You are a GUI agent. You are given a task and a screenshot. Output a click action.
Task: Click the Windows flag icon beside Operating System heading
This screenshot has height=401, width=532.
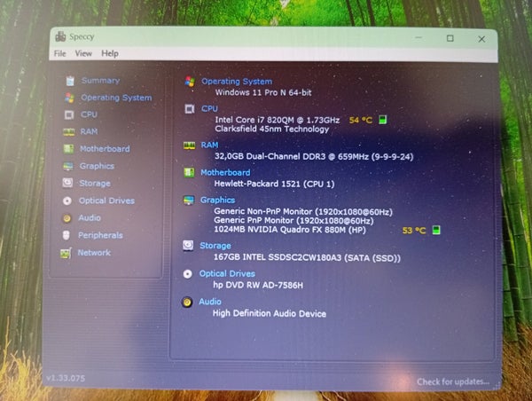pos(190,82)
